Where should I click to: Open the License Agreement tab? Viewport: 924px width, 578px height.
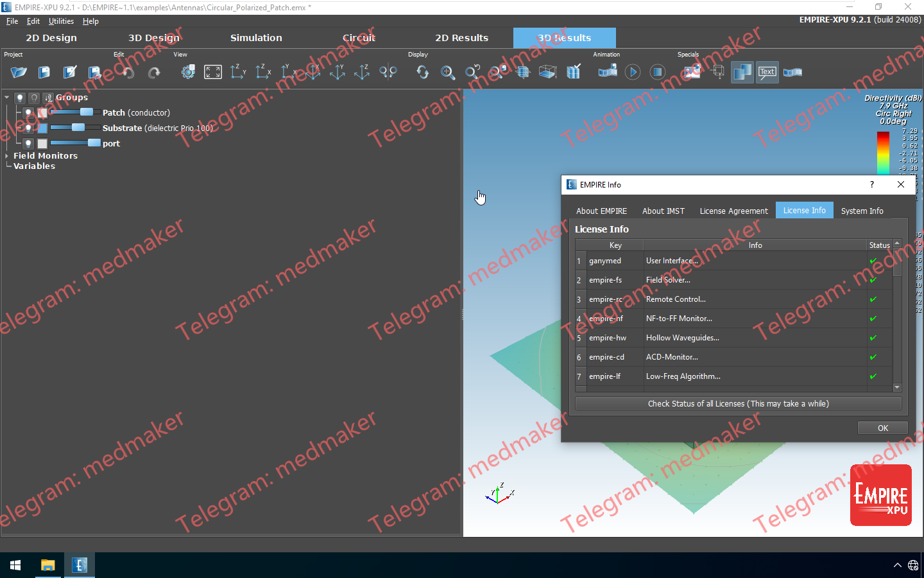coord(733,211)
